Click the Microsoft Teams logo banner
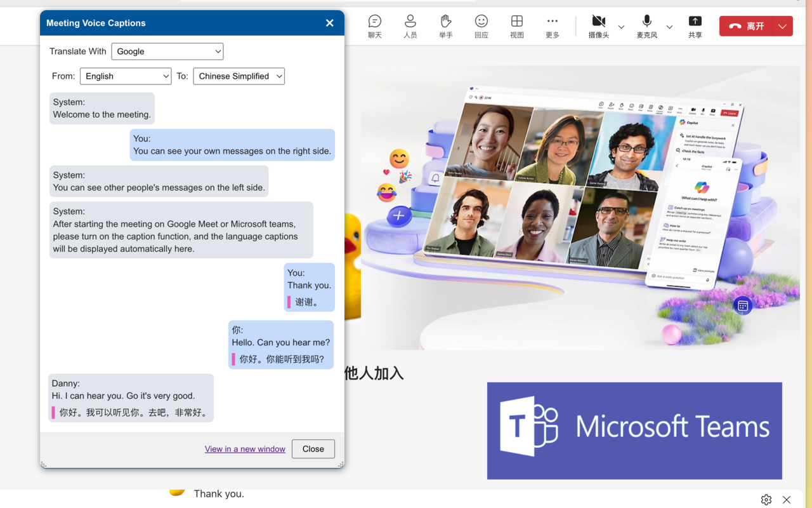The width and height of the screenshot is (812, 508). tap(634, 431)
